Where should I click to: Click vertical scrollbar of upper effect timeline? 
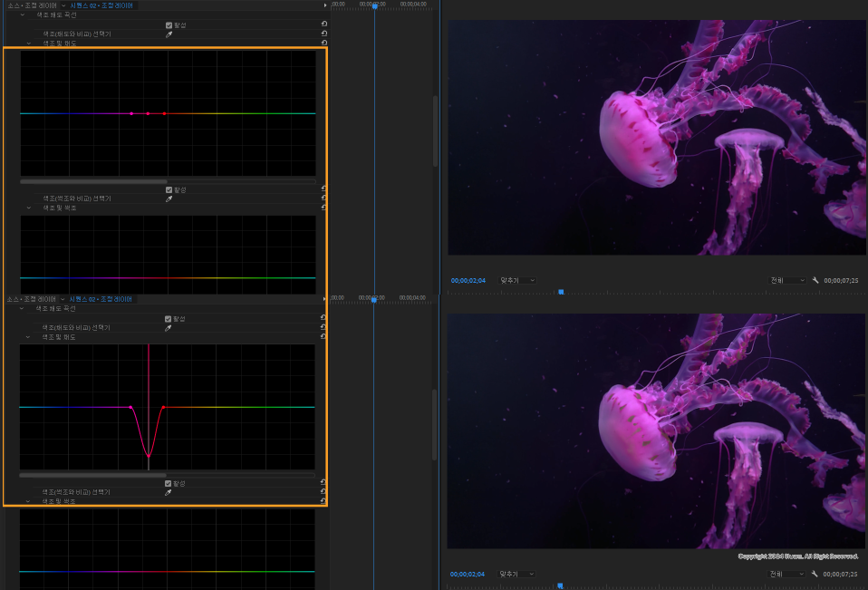tap(435, 131)
